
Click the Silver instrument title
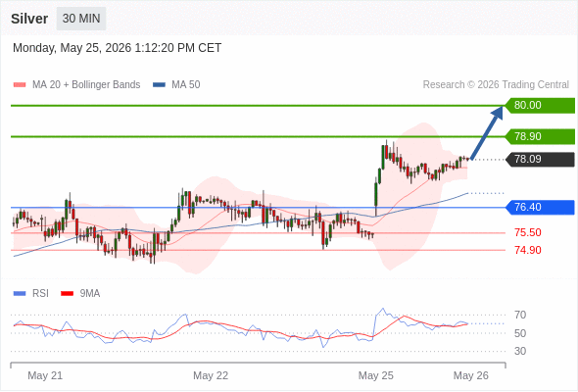29,19
